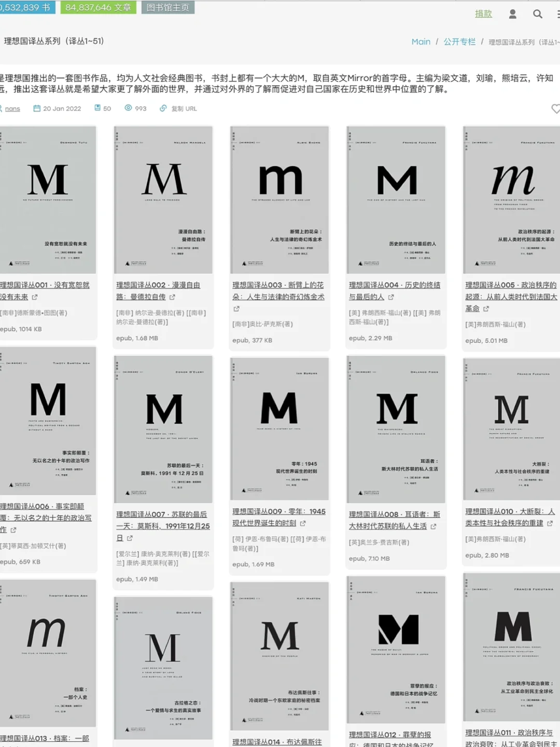Open cover of 译丛004 历史的终结
Viewport: 560px width, 747px height.
(x=396, y=200)
